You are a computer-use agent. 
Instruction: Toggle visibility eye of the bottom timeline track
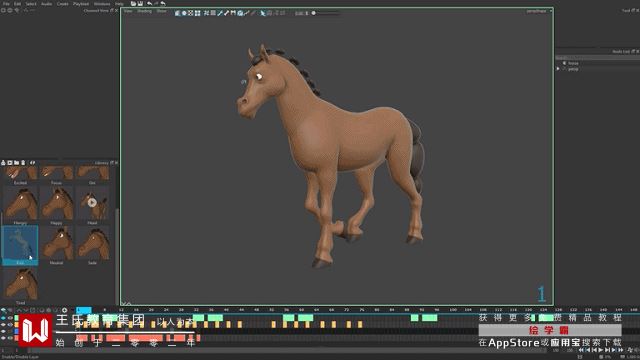pos(10,338)
